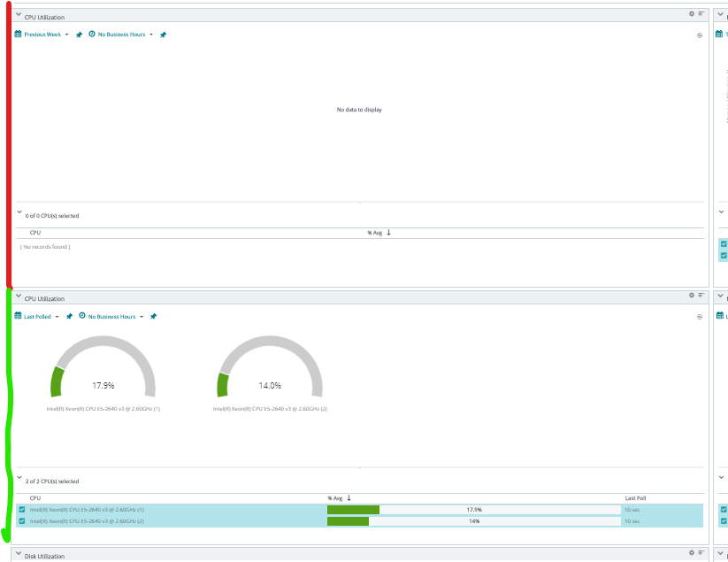Click the No data to display message
Screen dimensions: 728x562
(x=359, y=110)
